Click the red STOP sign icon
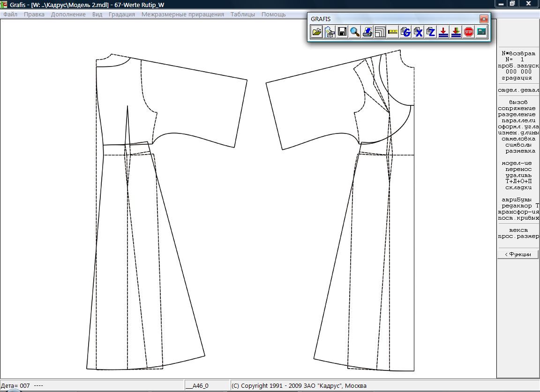 tap(468, 32)
